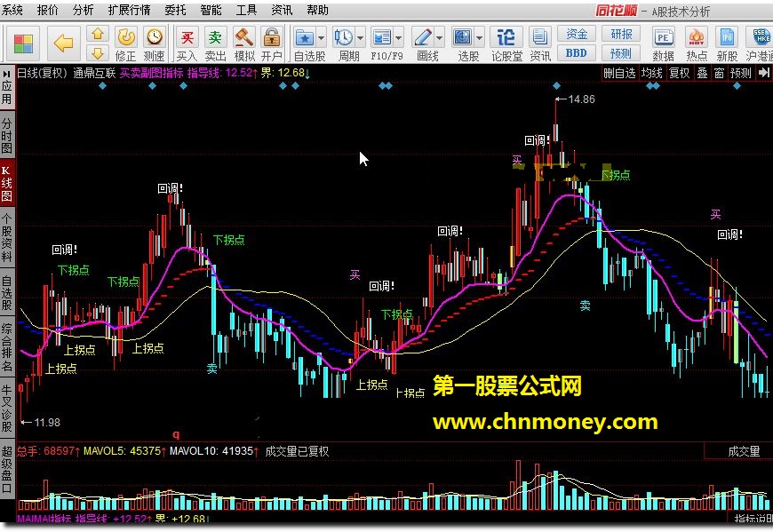Click the 日线(复权) period label
Screen dimensions: 773x532
coord(42,73)
